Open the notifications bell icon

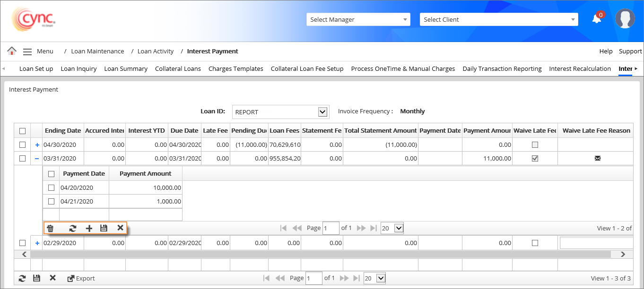pyautogui.click(x=597, y=19)
